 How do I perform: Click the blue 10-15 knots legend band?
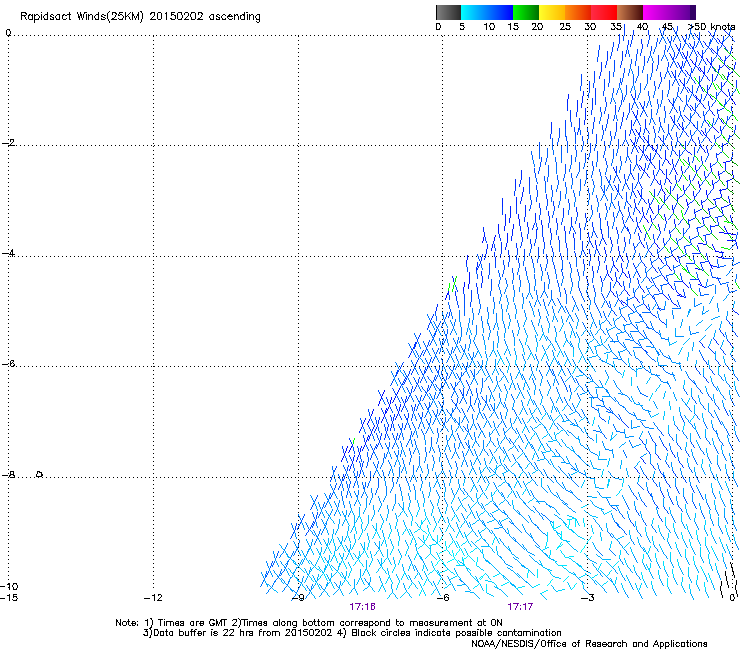pos(500,12)
